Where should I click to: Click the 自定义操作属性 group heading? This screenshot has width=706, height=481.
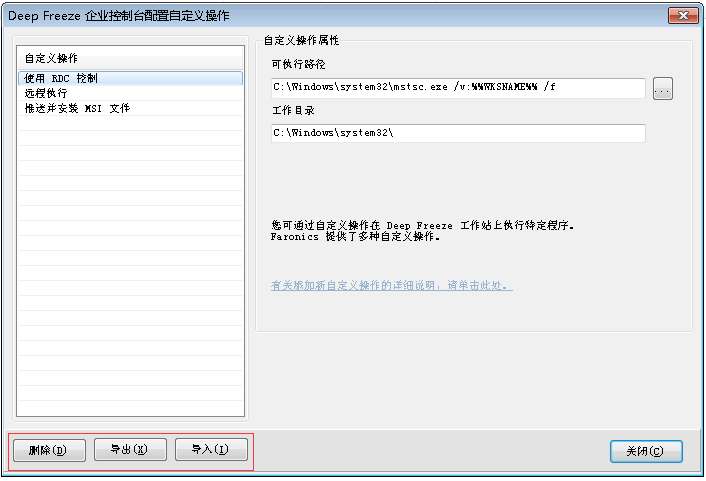[x=301, y=41]
